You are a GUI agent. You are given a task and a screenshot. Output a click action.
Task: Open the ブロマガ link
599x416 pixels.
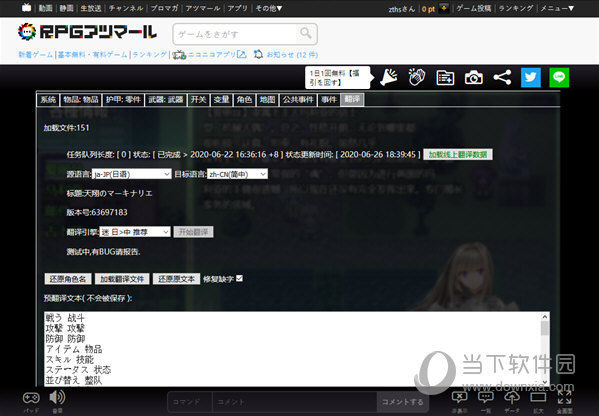tap(164, 8)
